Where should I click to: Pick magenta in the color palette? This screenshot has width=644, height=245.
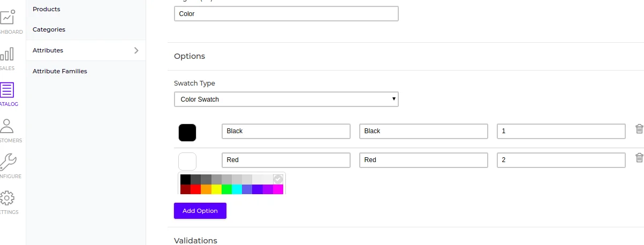click(x=278, y=189)
